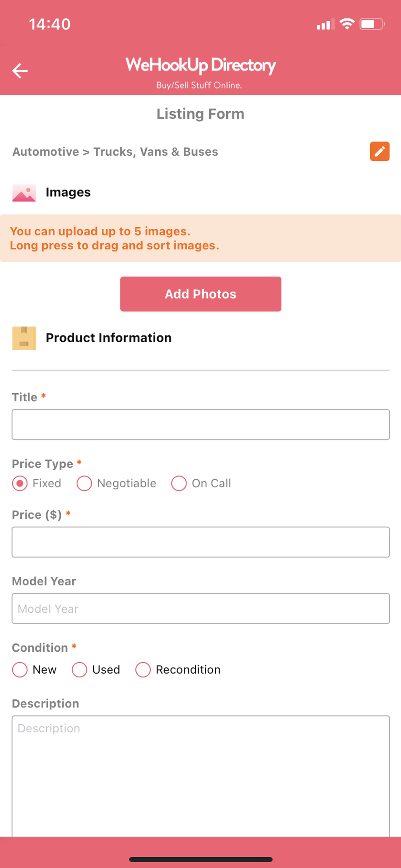Select the Fixed price type

[x=36, y=483]
